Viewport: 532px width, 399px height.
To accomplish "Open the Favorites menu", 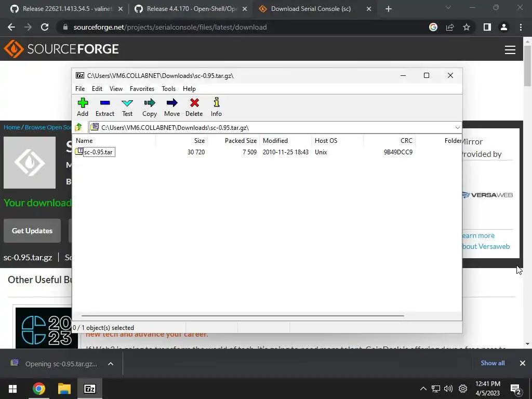I will [x=142, y=88].
